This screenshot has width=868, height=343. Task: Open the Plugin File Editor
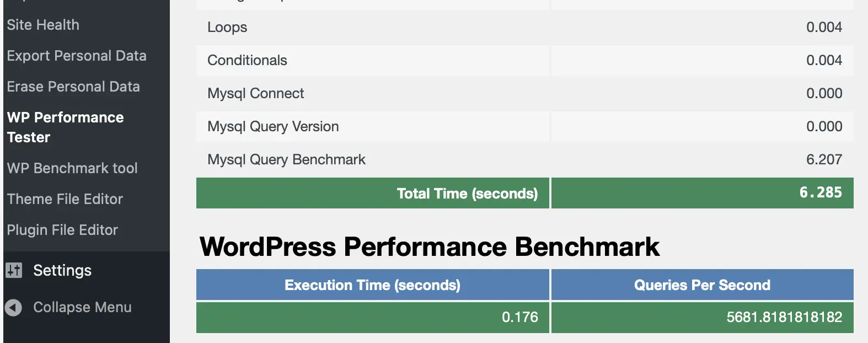[x=62, y=230]
